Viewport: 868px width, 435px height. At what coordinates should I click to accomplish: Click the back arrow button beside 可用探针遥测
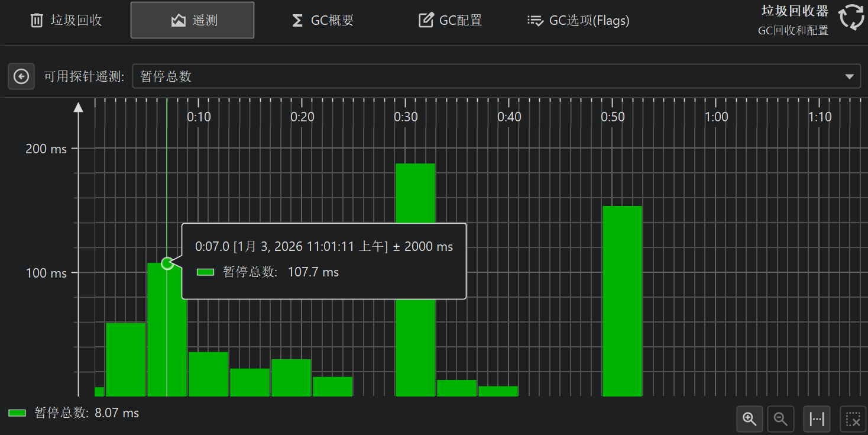point(21,76)
